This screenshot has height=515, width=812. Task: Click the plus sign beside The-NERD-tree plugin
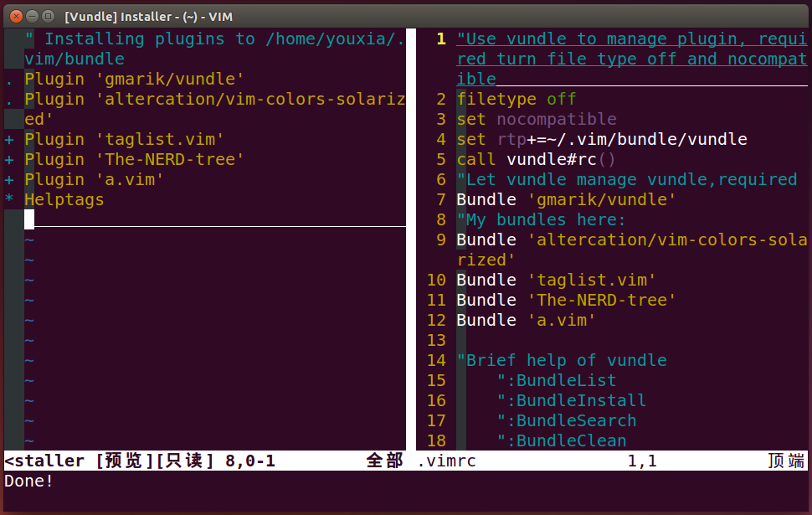tap(9, 160)
